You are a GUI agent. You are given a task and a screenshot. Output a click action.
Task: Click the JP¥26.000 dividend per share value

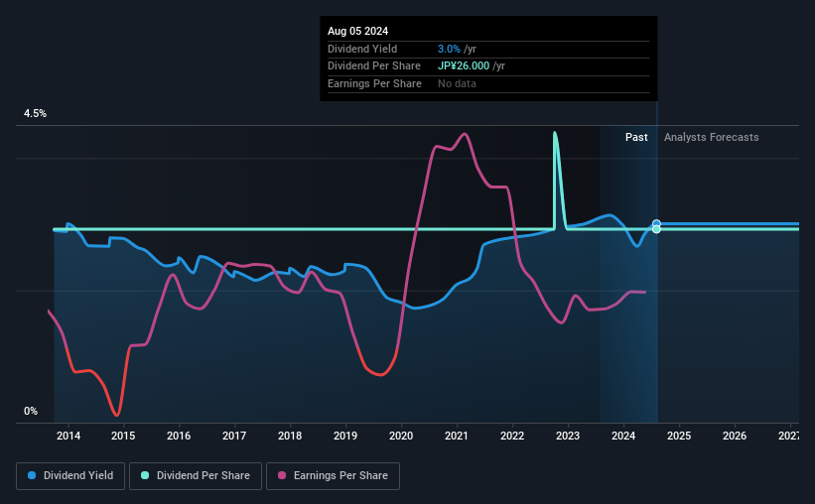point(464,66)
